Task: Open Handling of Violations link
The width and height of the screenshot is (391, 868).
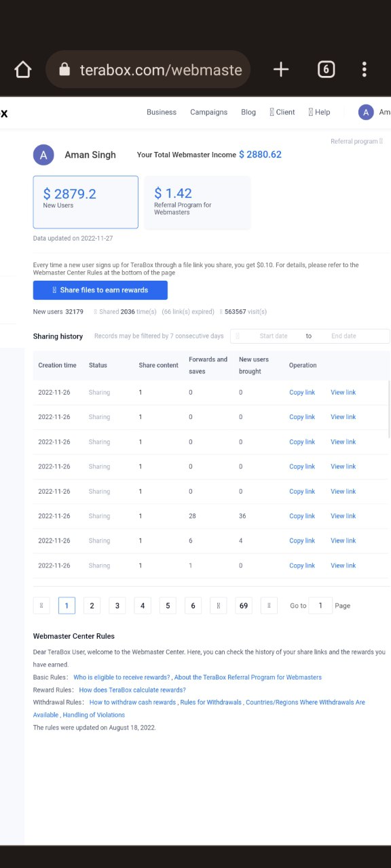Action: tap(94, 715)
